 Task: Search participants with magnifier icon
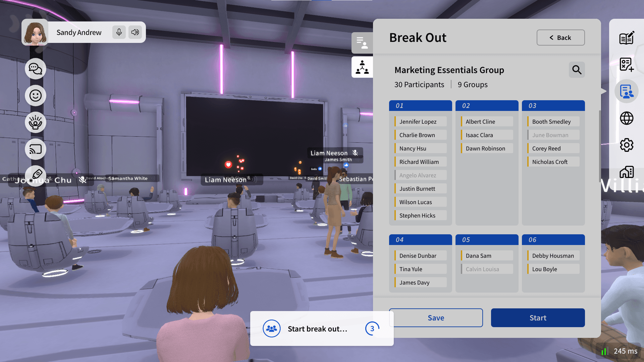(577, 70)
